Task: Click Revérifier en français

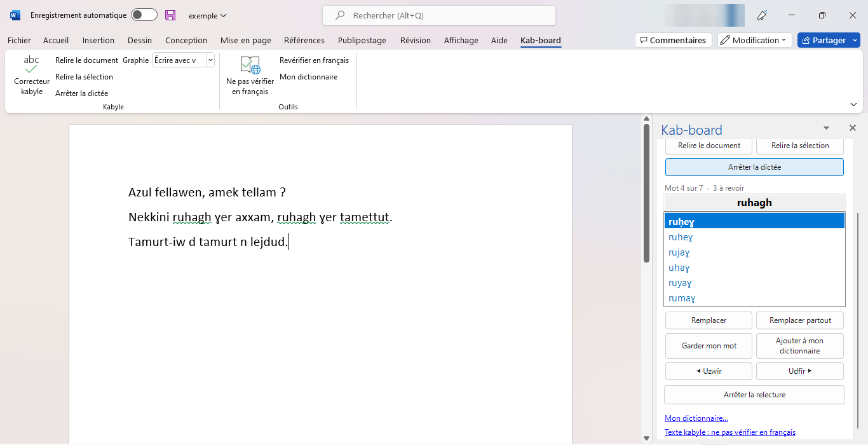Action: 314,60
